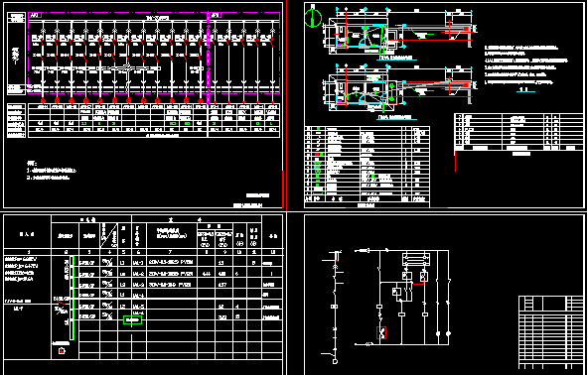
Task: Select the notes text under the single-line diagram table
Action: pos(52,171)
